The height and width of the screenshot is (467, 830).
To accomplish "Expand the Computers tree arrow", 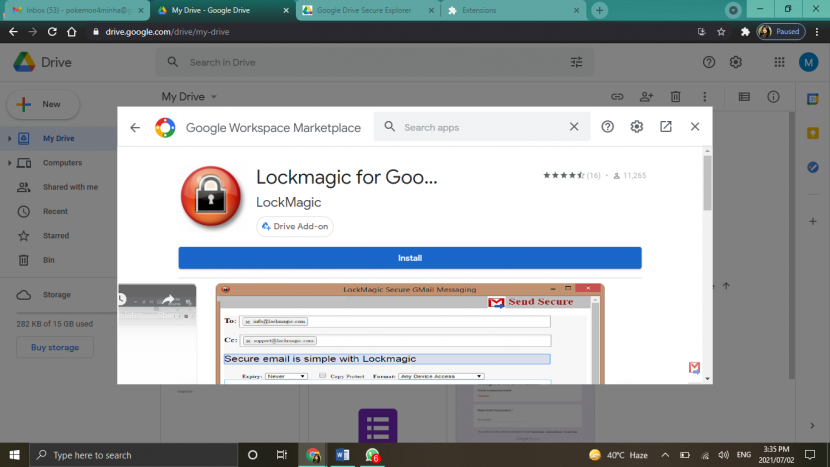I will point(9,163).
